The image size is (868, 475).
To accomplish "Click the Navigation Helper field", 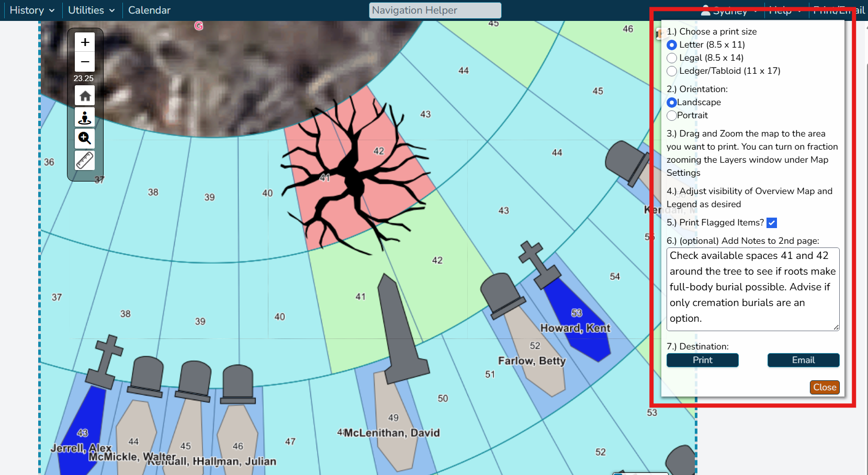I will click(435, 10).
